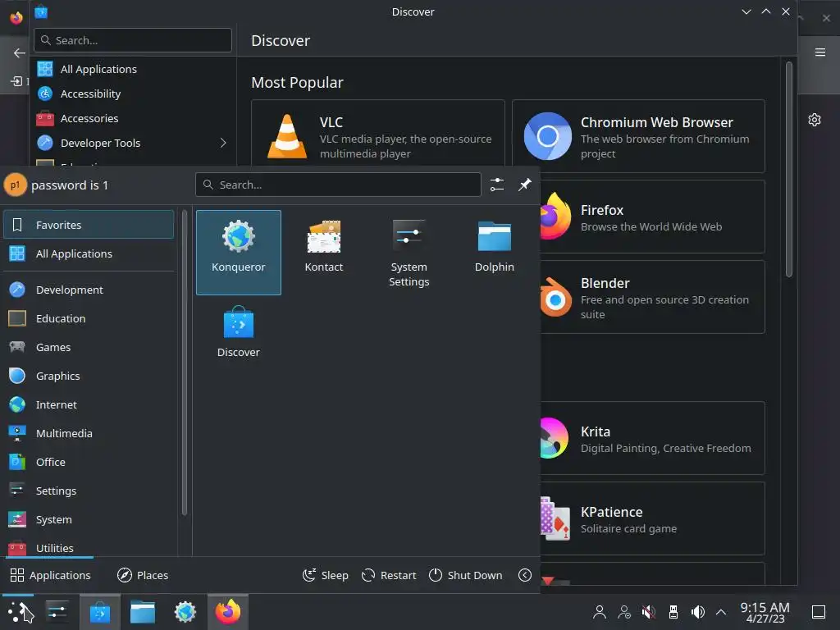This screenshot has width=840, height=630.
Task: Open the Office category
Action: pos(89,462)
